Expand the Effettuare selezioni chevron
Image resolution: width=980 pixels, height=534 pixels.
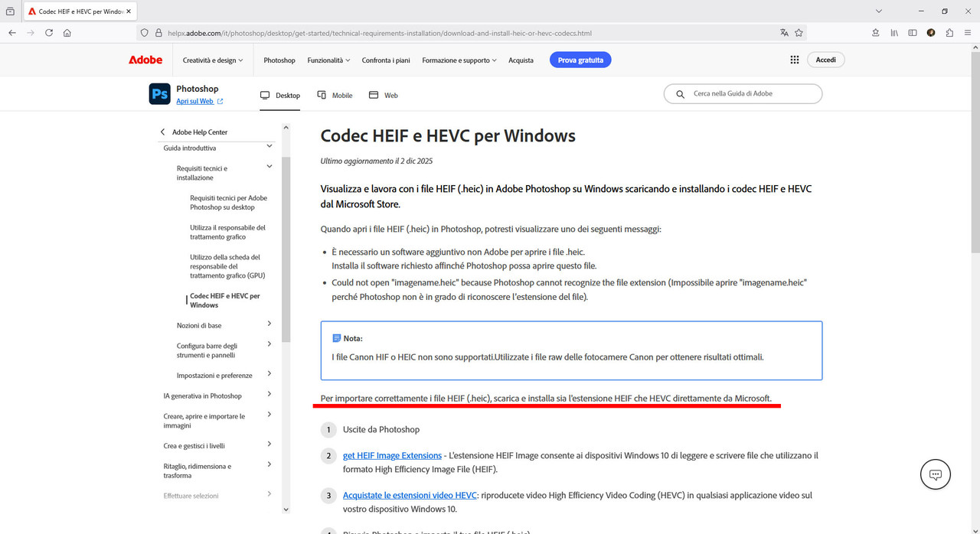click(x=269, y=493)
